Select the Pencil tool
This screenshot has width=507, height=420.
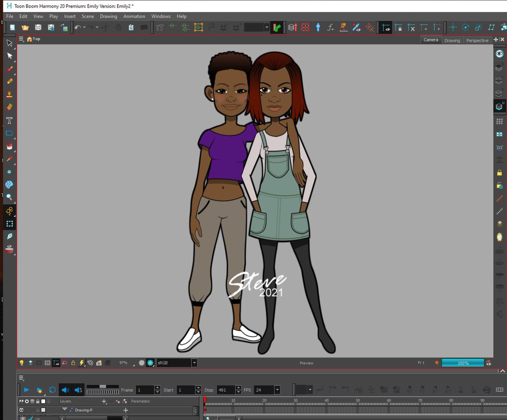click(9, 81)
